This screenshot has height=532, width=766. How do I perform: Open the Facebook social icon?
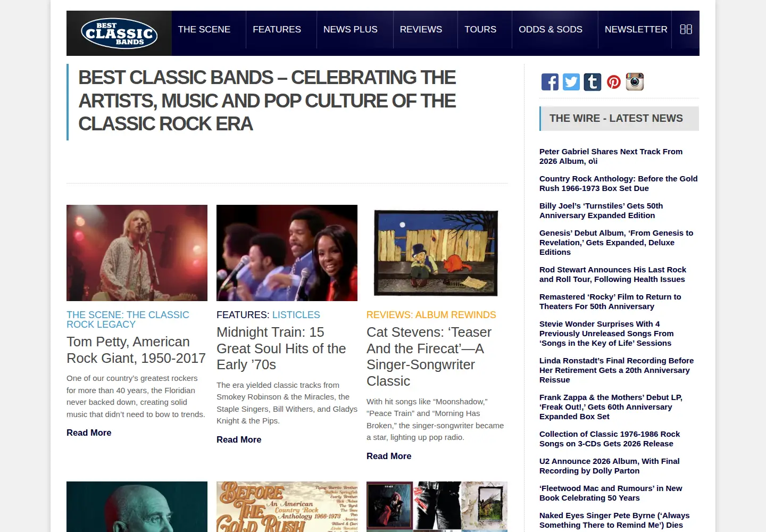coord(550,82)
